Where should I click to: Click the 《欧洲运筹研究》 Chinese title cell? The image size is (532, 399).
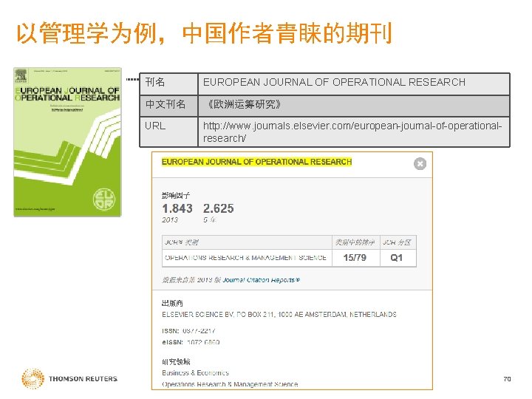pos(353,106)
